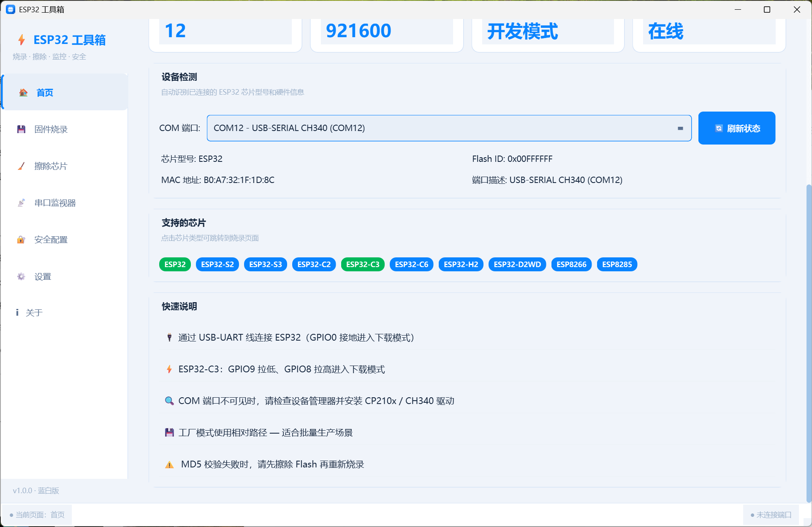Click the COM 端口 label
The image size is (812, 527).
180,128
